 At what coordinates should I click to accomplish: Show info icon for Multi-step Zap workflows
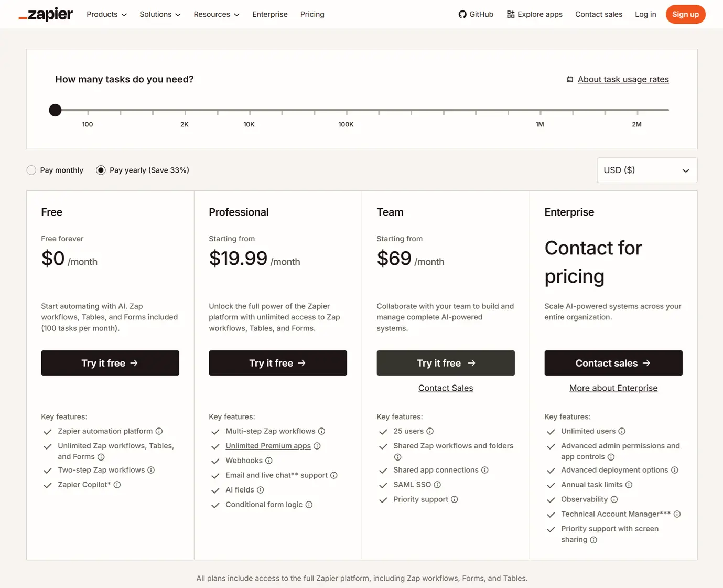322,431
